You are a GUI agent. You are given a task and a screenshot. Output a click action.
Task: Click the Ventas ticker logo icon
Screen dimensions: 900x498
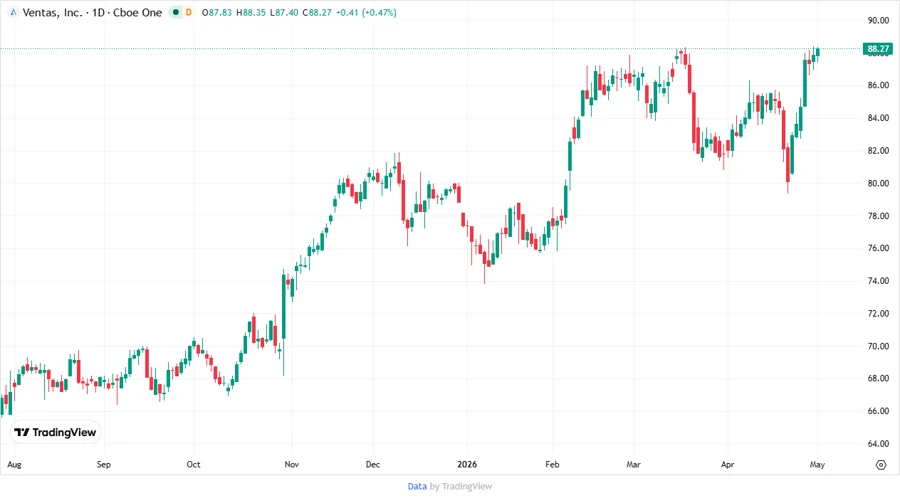pos(13,12)
